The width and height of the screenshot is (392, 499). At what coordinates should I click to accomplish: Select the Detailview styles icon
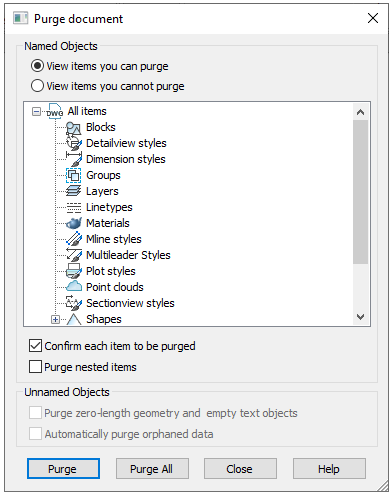click(x=73, y=143)
